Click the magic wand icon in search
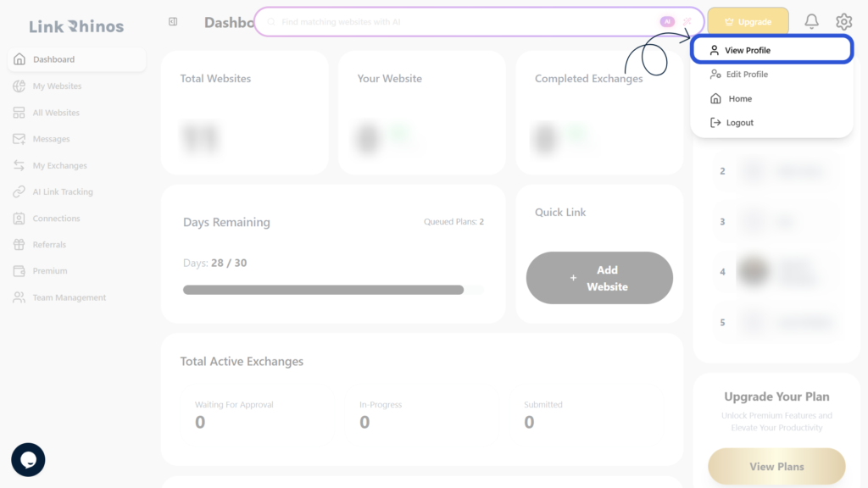Screen dimensions: 868x488 pos(687,21)
